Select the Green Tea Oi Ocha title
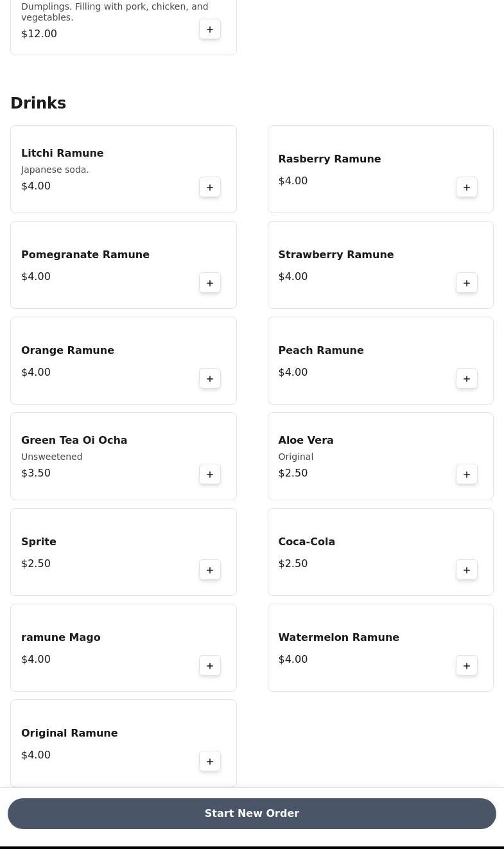504x849 pixels. click(x=74, y=441)
